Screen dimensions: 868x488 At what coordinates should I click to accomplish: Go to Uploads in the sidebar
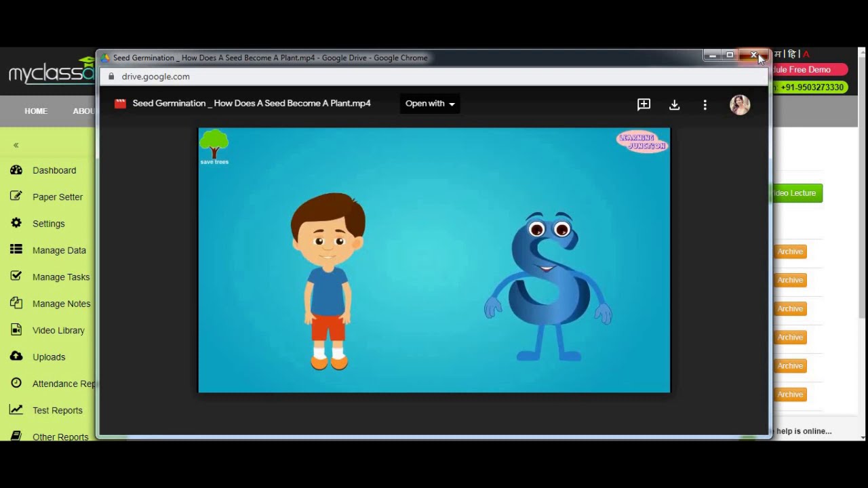coord(49,357)
